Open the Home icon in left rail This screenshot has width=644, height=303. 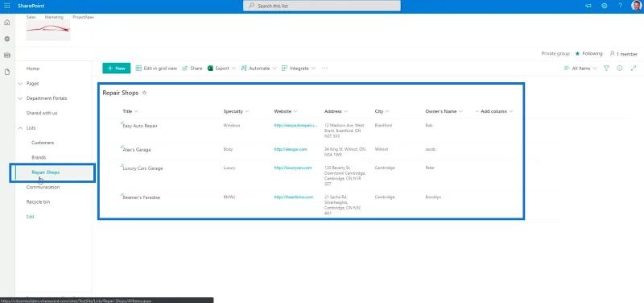pyautogui.click(x=7, y=23)
